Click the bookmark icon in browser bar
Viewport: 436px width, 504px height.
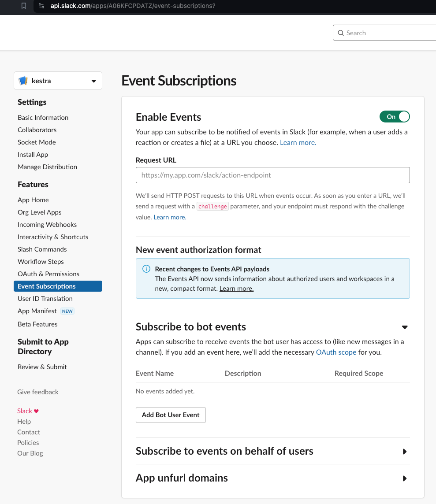pos(24,6)
